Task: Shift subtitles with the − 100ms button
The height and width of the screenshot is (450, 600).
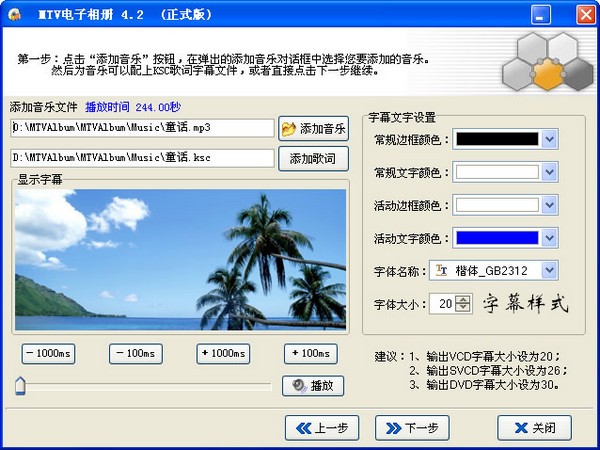Action: (136, 354)
